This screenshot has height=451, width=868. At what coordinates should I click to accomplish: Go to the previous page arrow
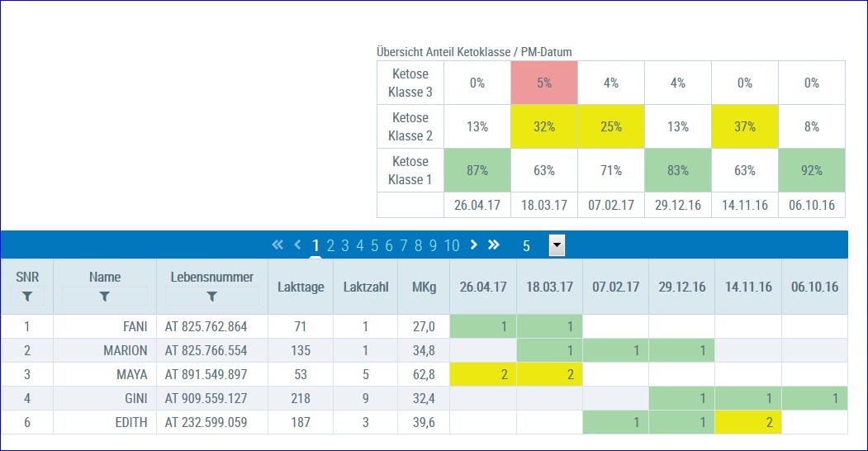(297, 244)
